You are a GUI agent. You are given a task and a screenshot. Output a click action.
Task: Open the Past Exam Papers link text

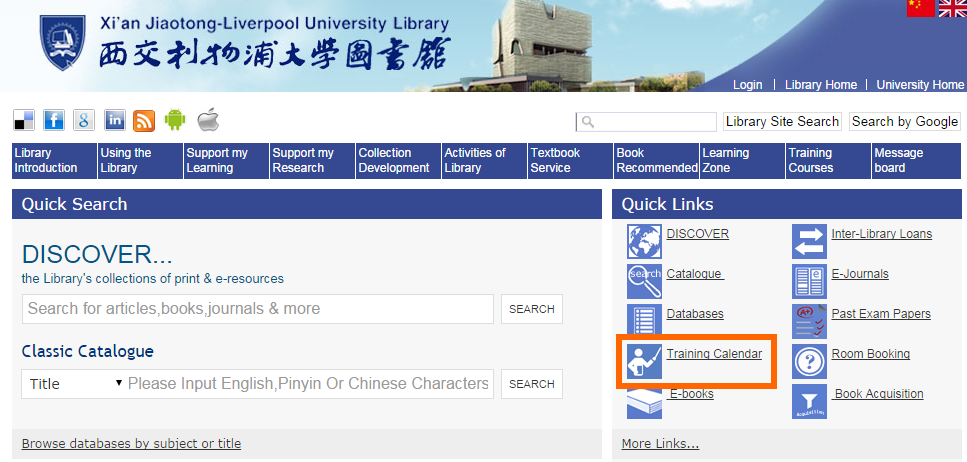coord(881,314)
